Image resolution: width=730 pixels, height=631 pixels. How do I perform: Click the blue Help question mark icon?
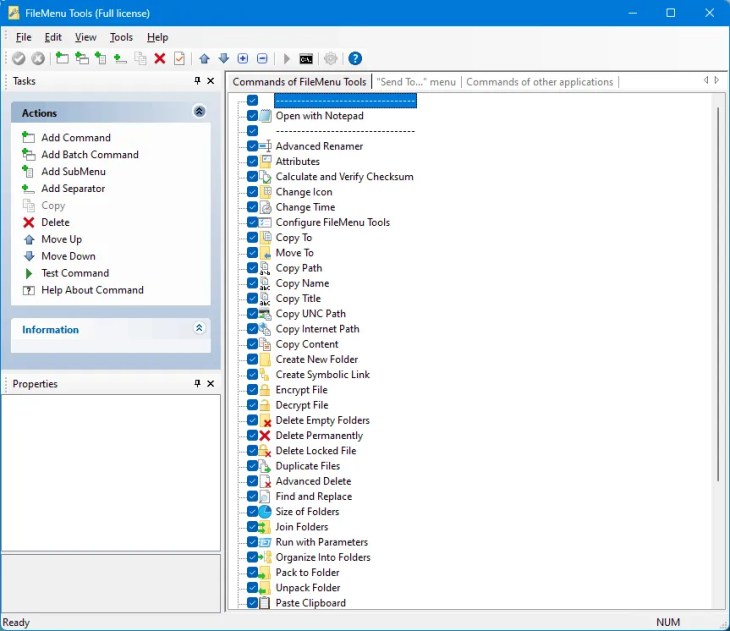(355, 58)
